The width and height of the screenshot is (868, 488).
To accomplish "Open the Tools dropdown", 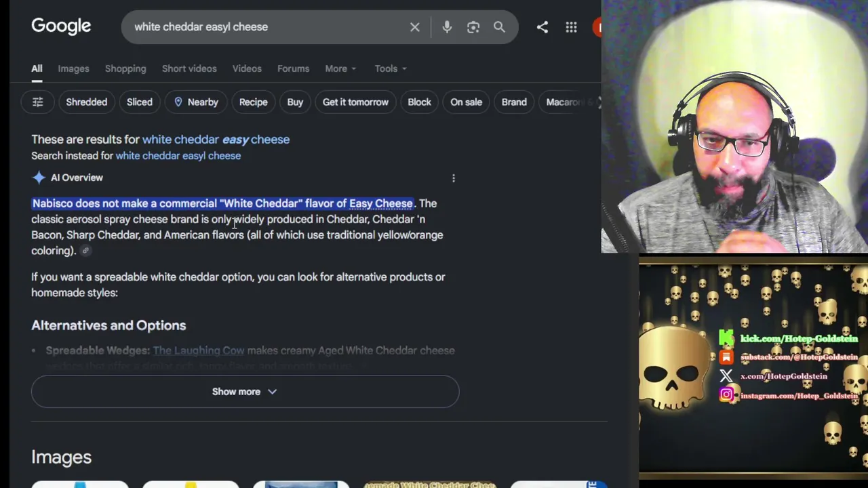I will (391, 68).
